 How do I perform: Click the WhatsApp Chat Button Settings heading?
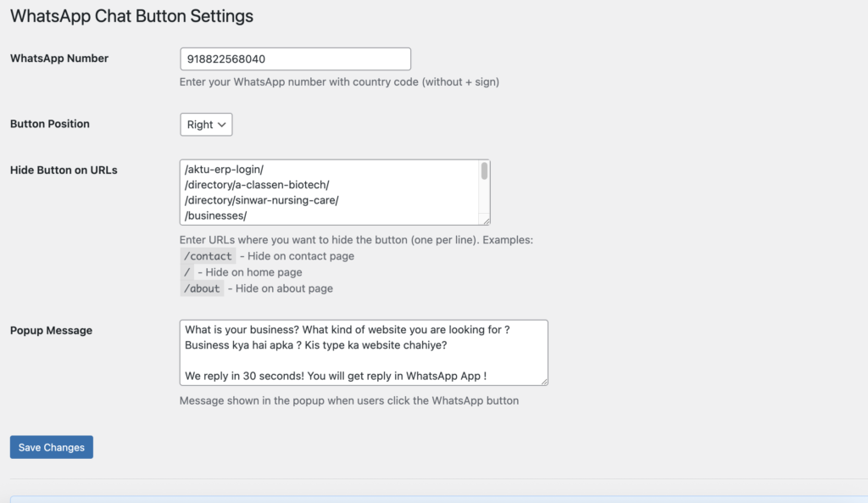tap(131, 16)
